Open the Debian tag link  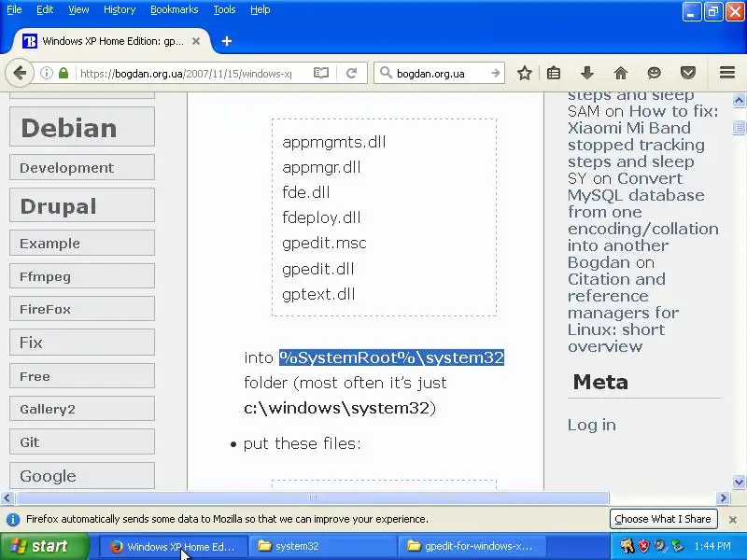tap(82, 127)
